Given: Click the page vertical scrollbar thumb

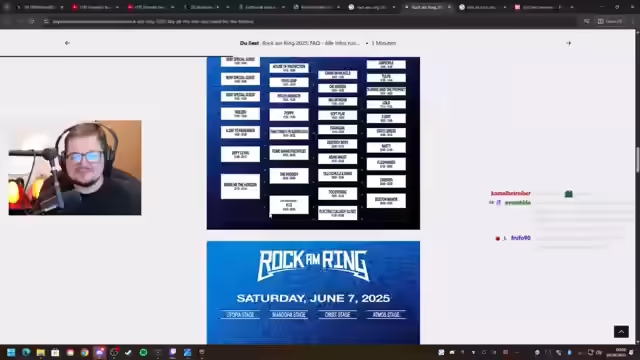Looking at the screenshot, I should [637, 160].
